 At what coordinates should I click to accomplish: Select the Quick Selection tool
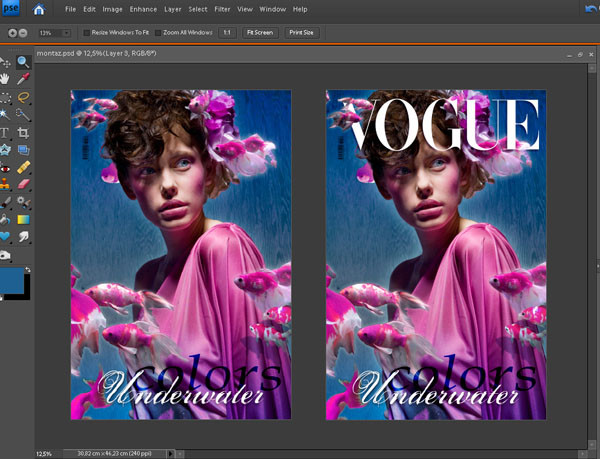(23, 114)
